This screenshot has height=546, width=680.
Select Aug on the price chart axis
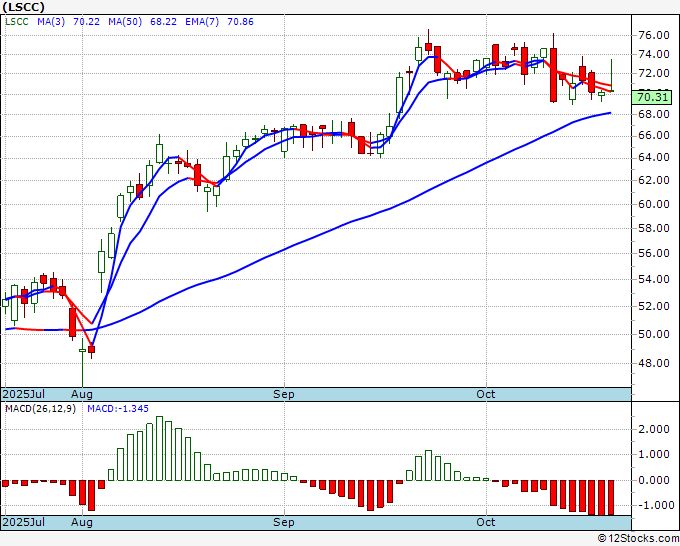point(82,394)
